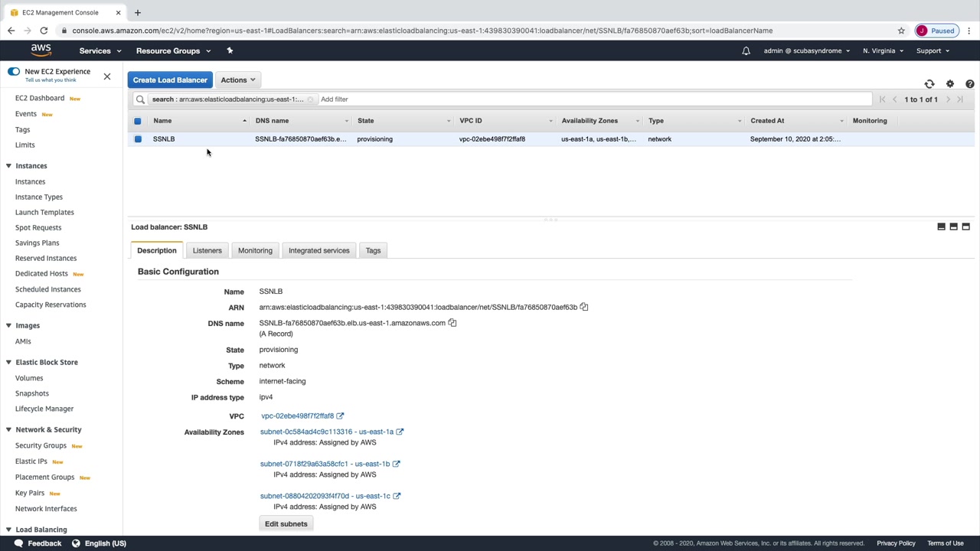980x551 pixels.
Task: Collapse the Images sidebar section
Action: pos(8,326)
